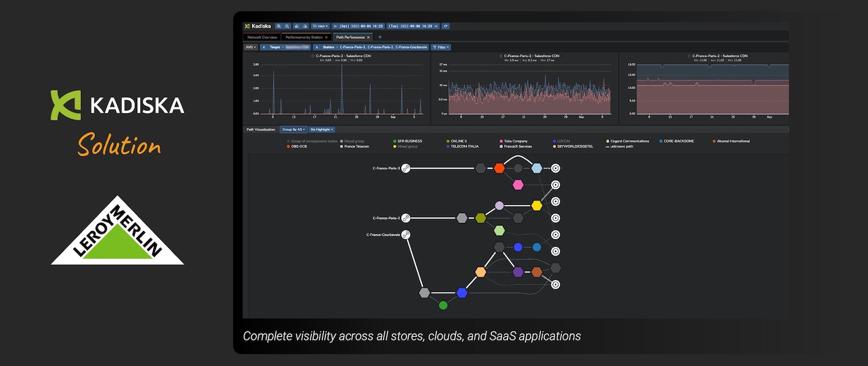Image resolution: width=868 pixels, height=366 pixels.
Task: Edit the Station filter listing C-France-Paris-3
Action: [374, 47]
